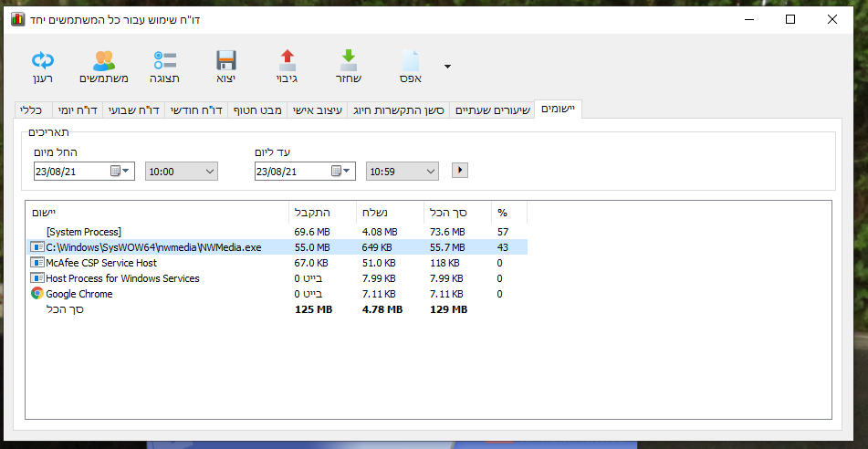The height and width of the screenshot is (449, 868).
Task: Open the סשן התקשרות חיוג tab
Action: click(x=398, y=110)
